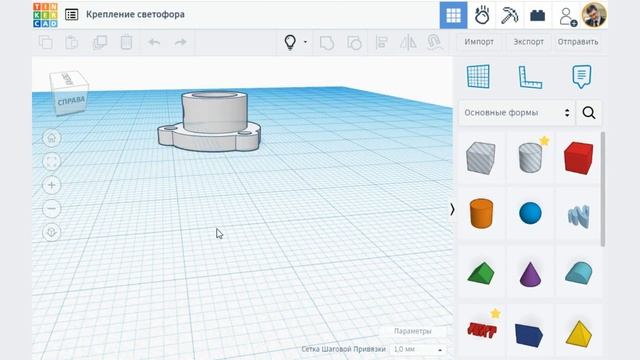Zoom in with the plus button
The height and width of the screenshot is (360, 640).
click(x=51, y=185)
